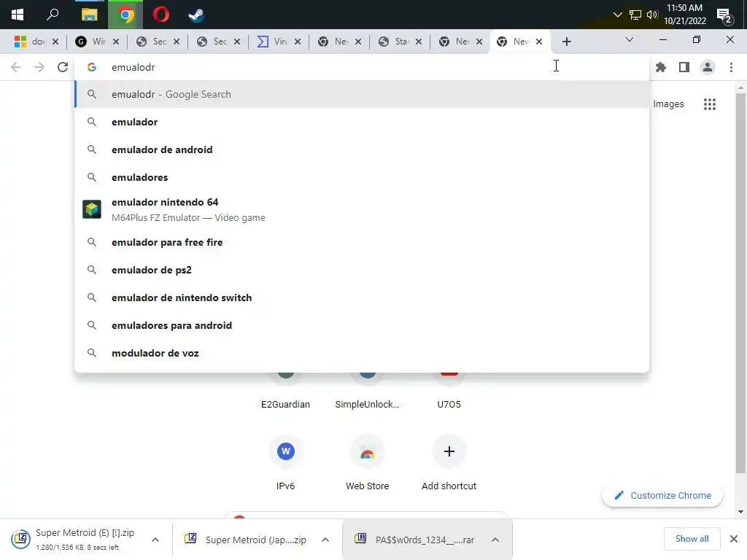Viewport: 747px width, 560px height.
Task: Open the Windows Start menu
Action: 18,15
